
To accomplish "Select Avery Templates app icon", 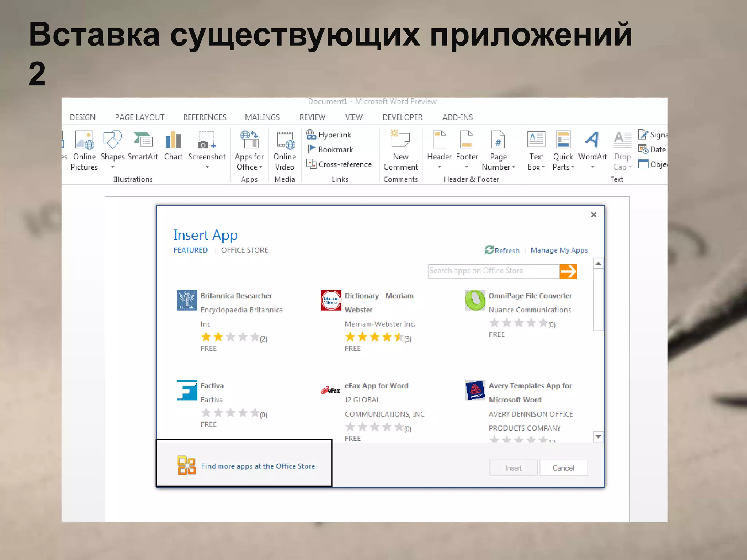I will (475, 390).
